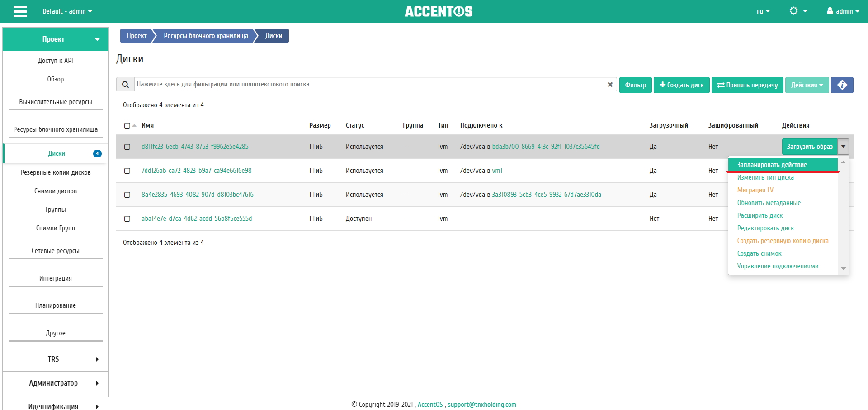Tick the select-all disks header checkbox

click(127, 126)
